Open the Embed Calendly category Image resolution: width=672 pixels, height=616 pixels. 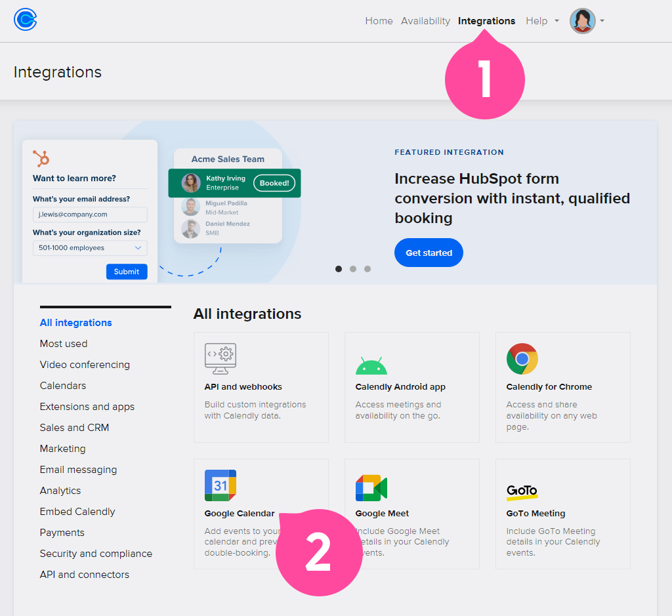77,512
